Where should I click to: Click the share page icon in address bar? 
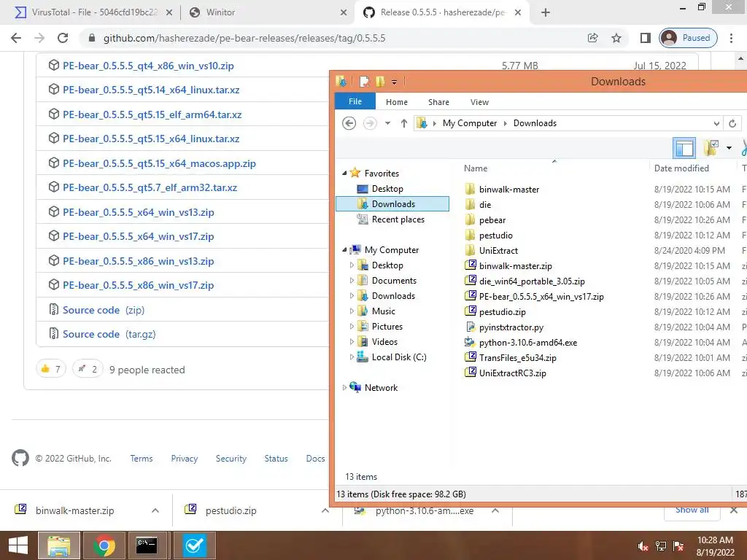point(592,38)
